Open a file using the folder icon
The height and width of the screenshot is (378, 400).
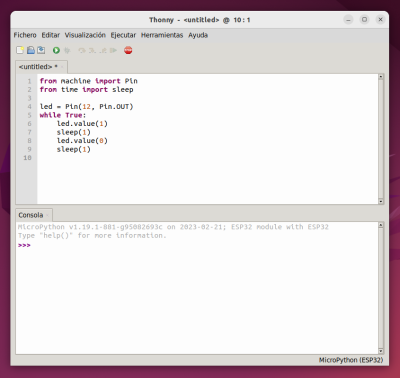[x=31, y=50]
